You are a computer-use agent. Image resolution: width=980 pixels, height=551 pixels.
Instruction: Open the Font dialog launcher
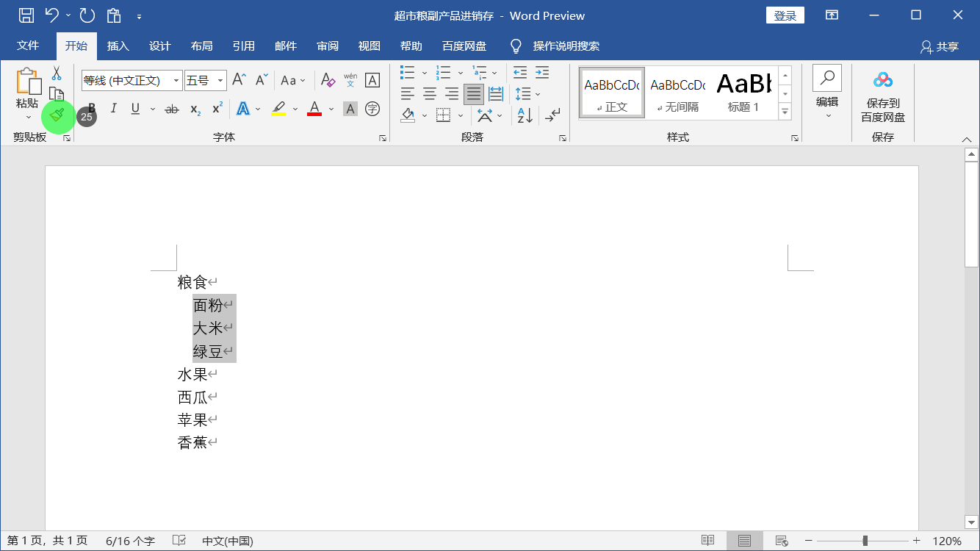[x=383, y=138]
